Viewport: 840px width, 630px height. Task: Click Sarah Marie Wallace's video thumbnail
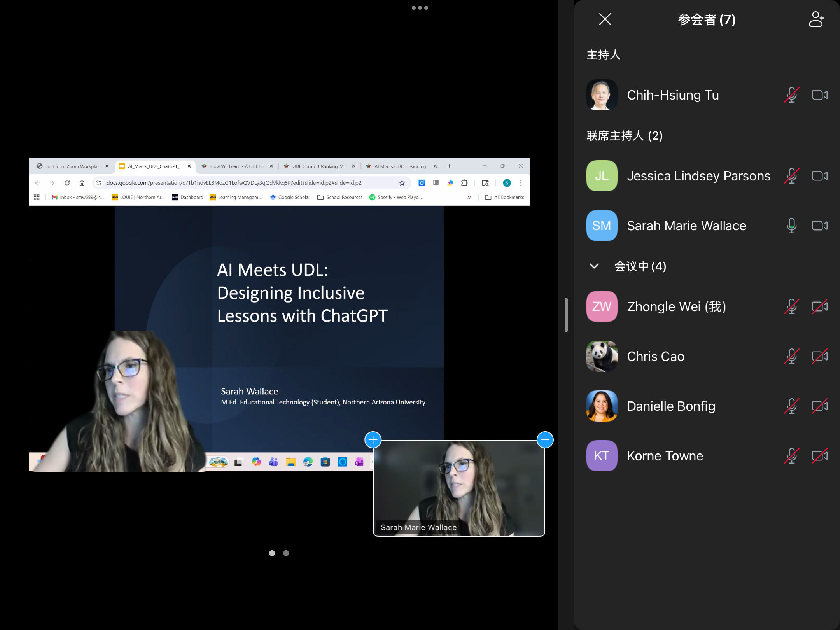(459, 488)
